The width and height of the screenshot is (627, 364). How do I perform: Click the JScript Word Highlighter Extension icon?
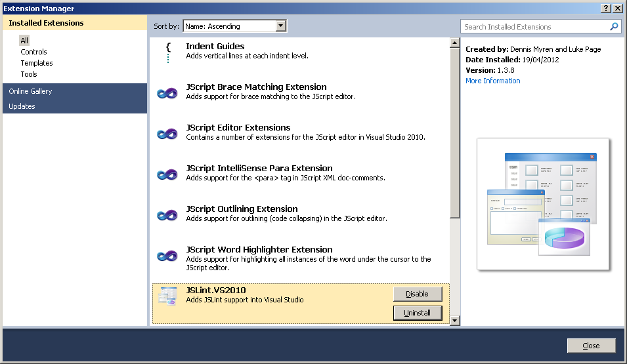pos(167,256)
